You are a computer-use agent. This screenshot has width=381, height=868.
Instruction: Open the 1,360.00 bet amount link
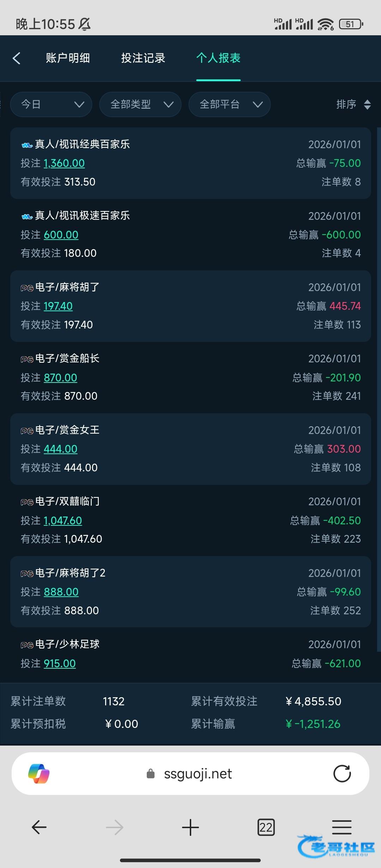[x=64, y=163]
